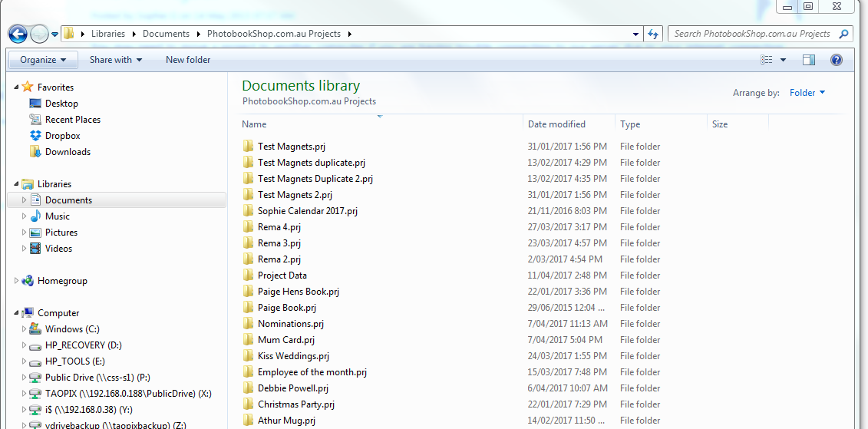Create a New folder
This screenshot has height=429, width=868.
pyautogui.click(x=188, y=60)
